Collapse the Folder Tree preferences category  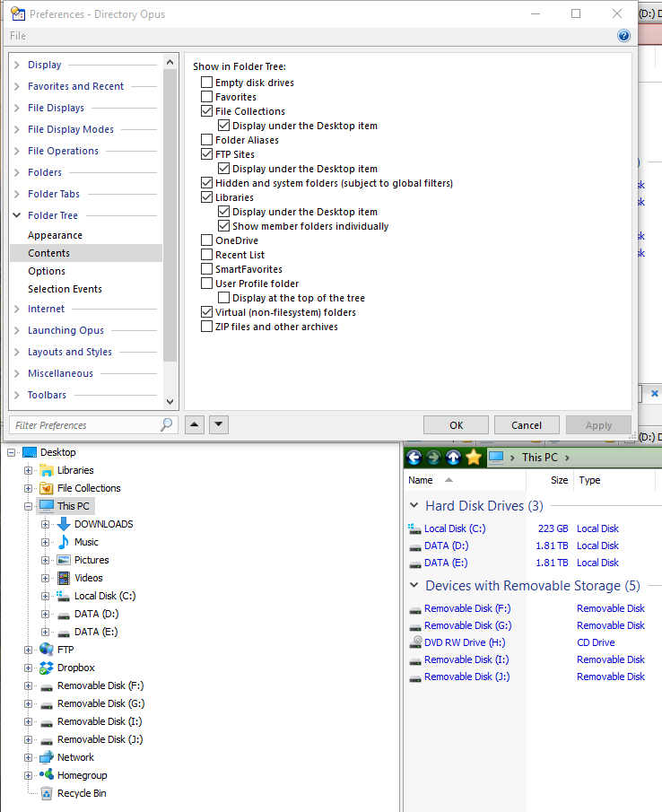click(17, 215)
